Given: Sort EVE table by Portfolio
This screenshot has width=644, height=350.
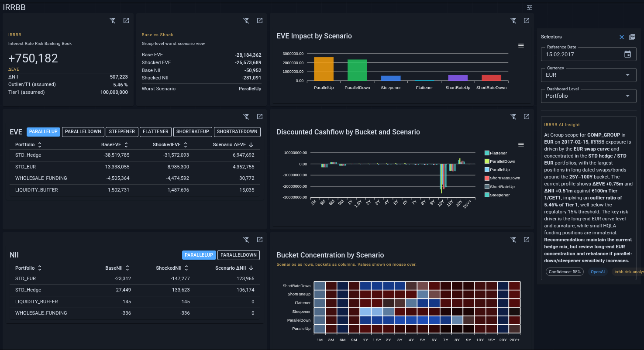Looking at the screenshot, I should coord(28,144).
